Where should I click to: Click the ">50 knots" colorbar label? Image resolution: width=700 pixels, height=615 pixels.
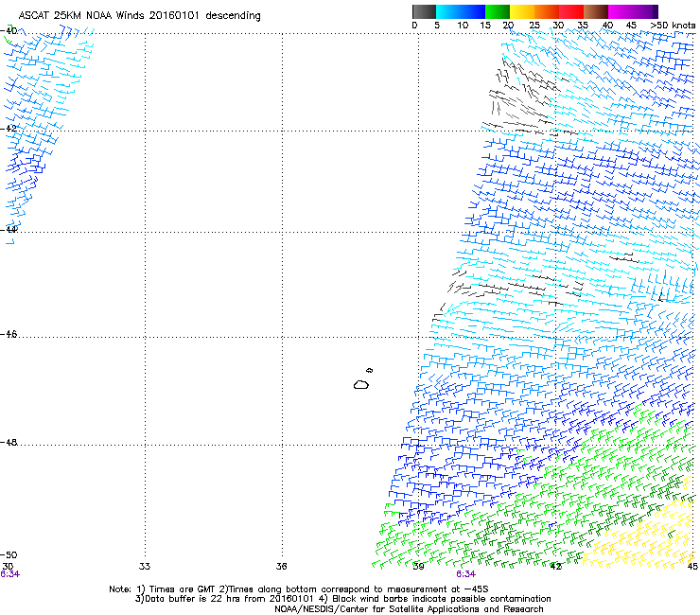[x=673, y=26]
